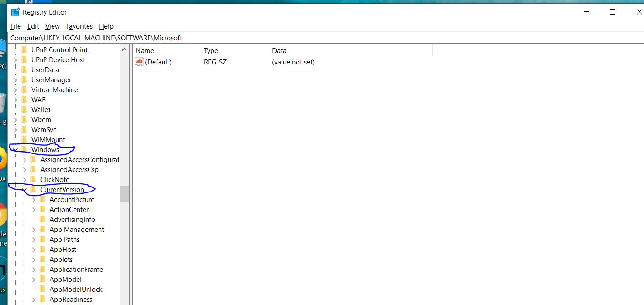Expand the WAB key arrow

[15, 100]
